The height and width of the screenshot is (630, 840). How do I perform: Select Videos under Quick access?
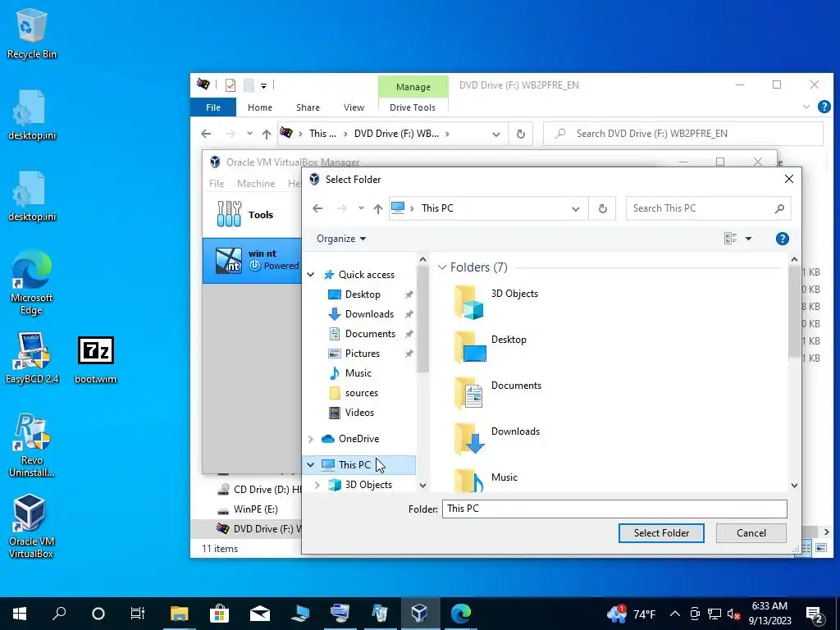pyautogui.click(x=359, y=413)
